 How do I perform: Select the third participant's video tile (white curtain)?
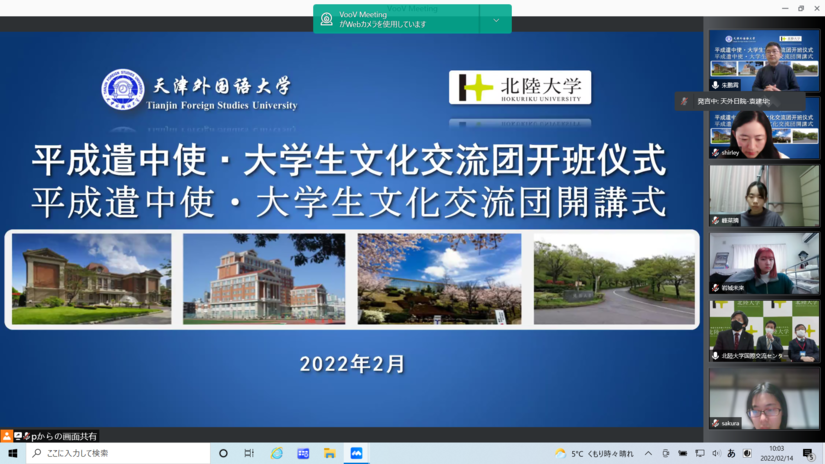(764, 196)
